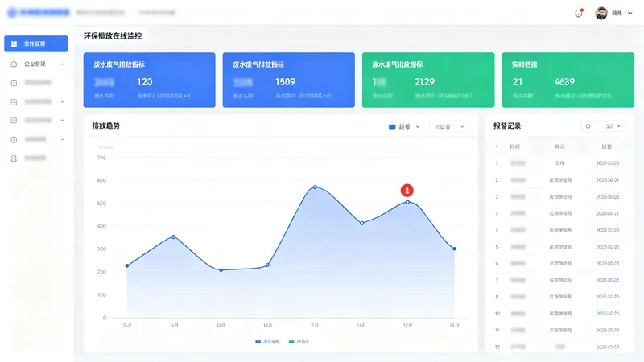
Task: Click the home icon beside 企业管理
Action: point(14,64)
